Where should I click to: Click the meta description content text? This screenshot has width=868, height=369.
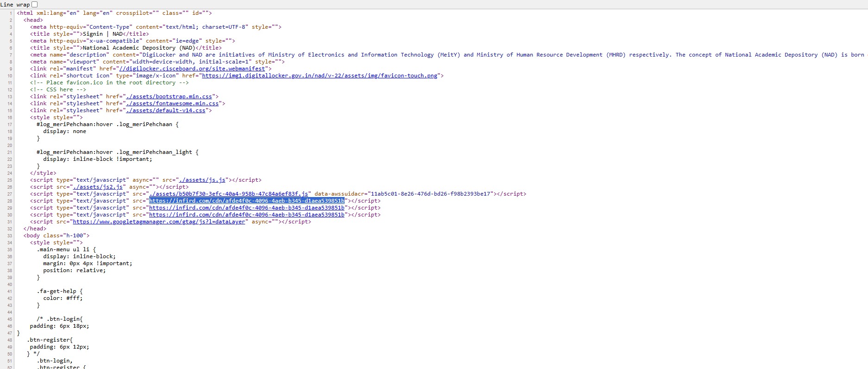[x=505, y=55]
